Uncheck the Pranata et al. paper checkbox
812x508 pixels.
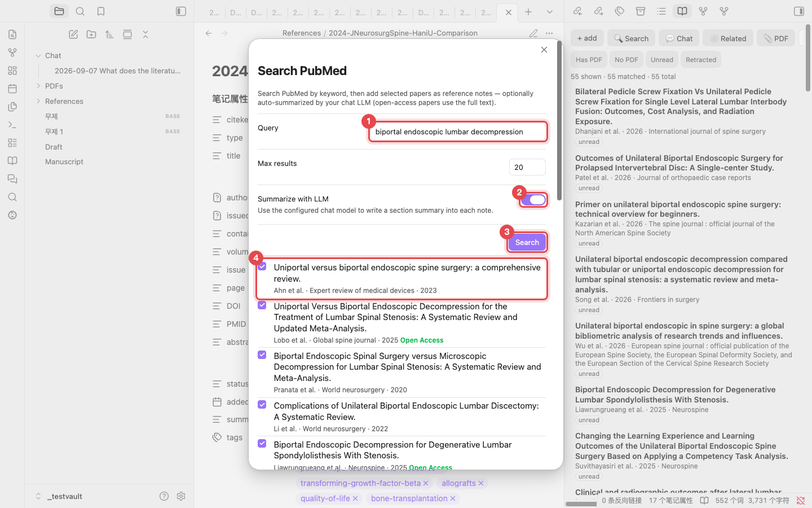(262, 355)
